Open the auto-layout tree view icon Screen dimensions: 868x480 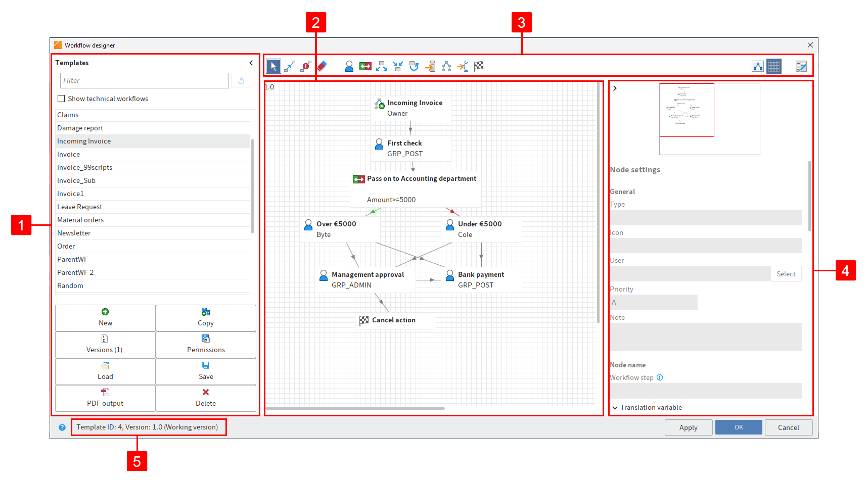[x=758, y=66]
